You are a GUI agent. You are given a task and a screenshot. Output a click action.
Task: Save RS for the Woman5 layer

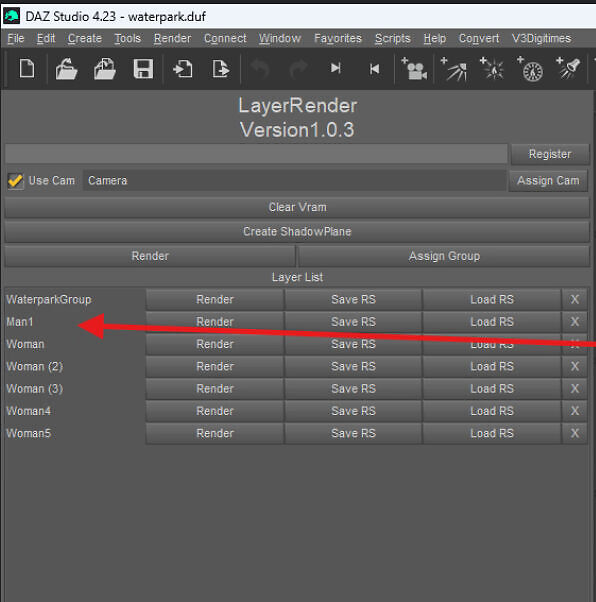(x=353, y=433)
